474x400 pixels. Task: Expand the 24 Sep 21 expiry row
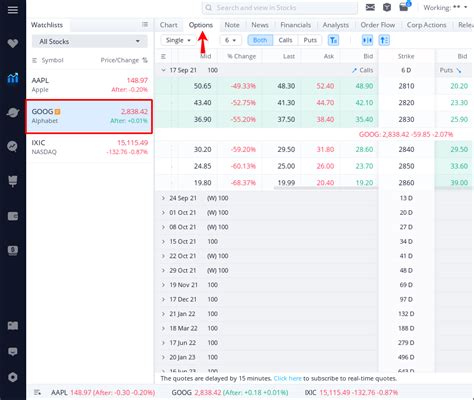pyautogui.click(x=163, y=198)
